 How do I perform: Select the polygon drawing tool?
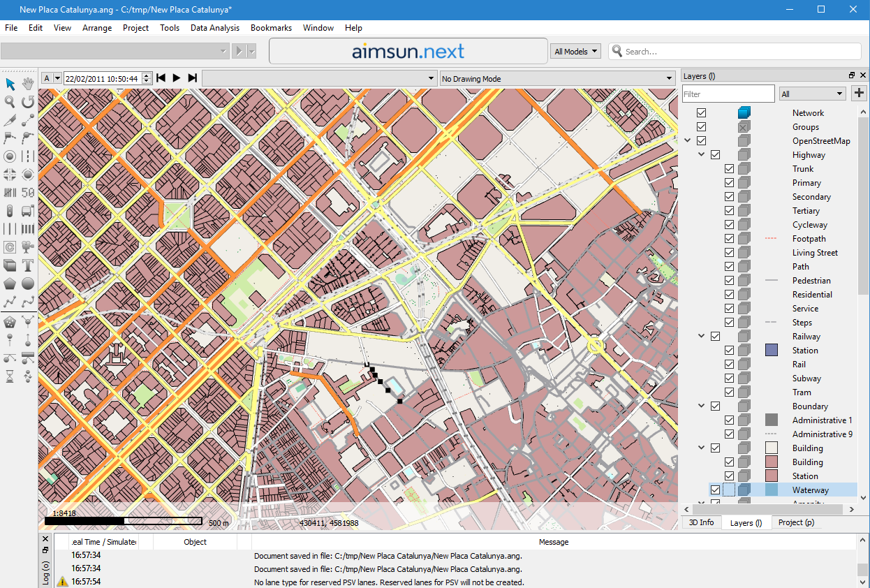pyautogui.click(x=9, y=284)
